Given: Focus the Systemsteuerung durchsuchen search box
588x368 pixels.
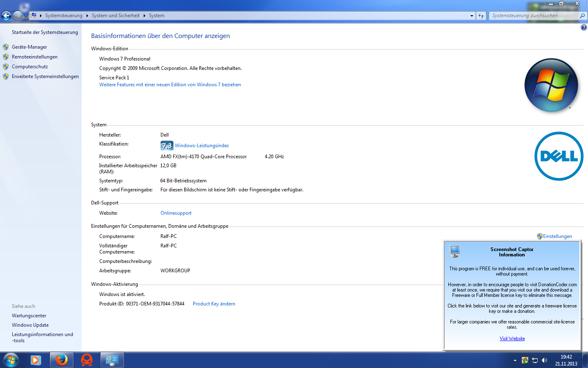Looking at the screenshot, I should [x=534, y=16].
